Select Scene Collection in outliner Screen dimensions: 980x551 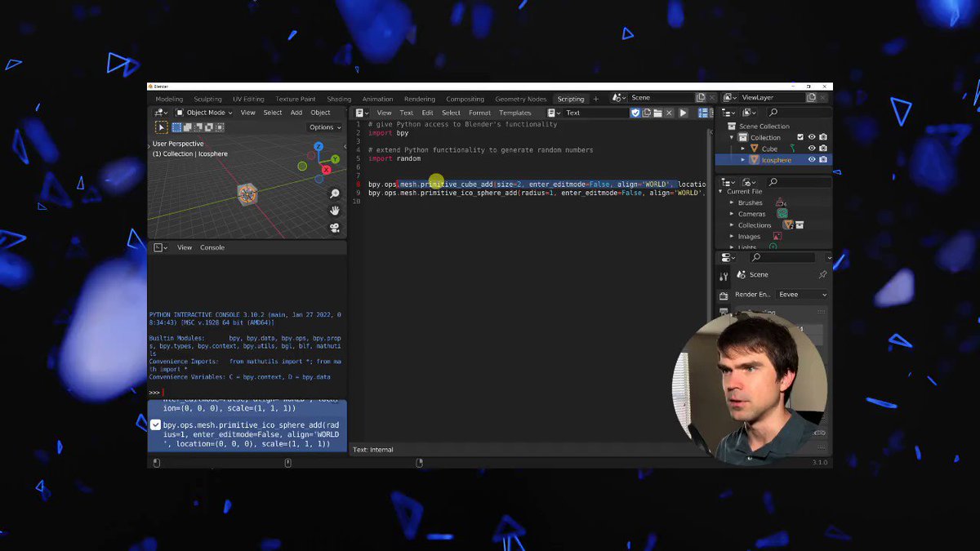tap(764, 127)
